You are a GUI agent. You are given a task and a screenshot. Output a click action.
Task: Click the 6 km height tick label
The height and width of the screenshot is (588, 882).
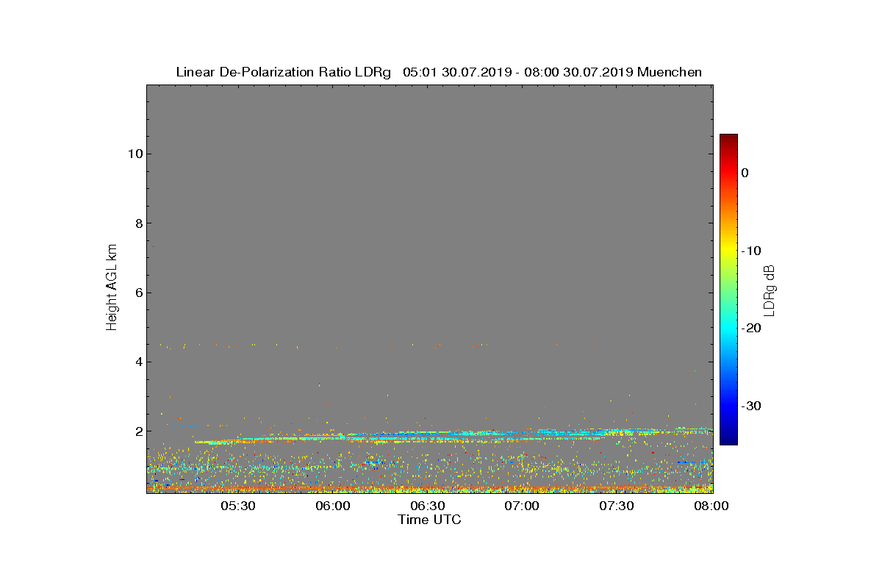(137, 293)
